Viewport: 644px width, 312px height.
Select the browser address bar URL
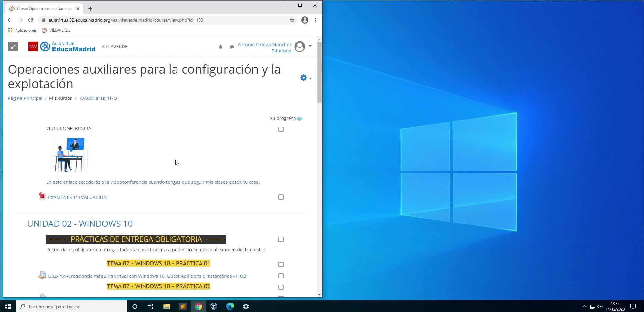click(x=126, y=20)
